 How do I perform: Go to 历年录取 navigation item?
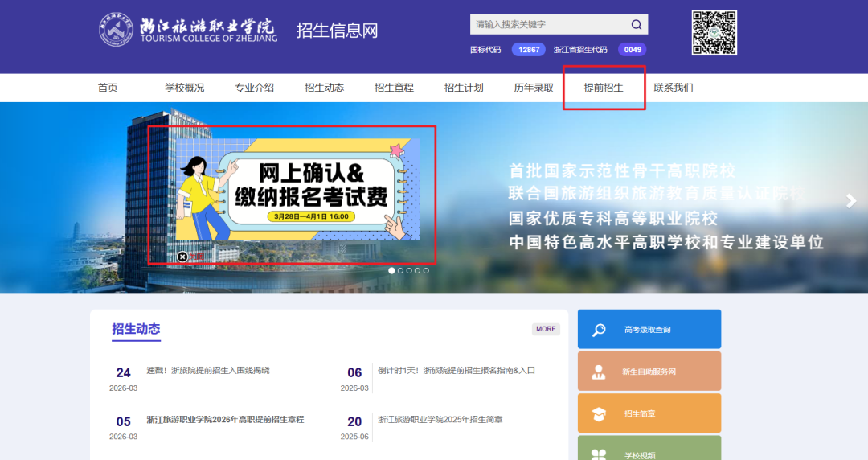pyautogui.click(x=534, y=88)
